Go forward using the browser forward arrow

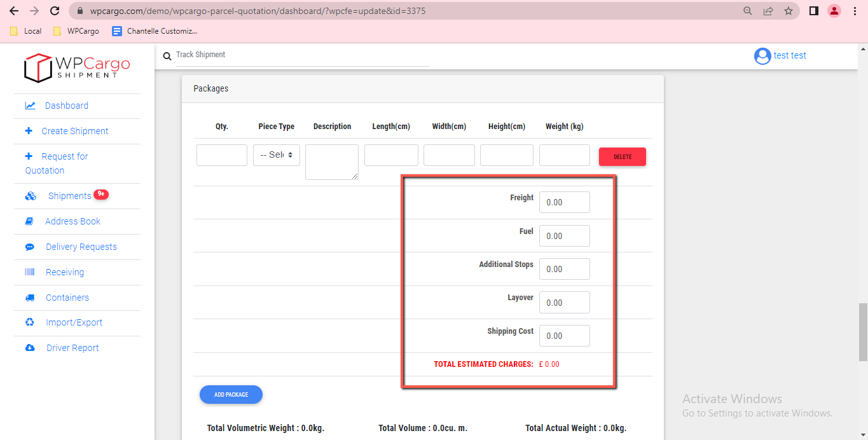[x=34, y=11]
